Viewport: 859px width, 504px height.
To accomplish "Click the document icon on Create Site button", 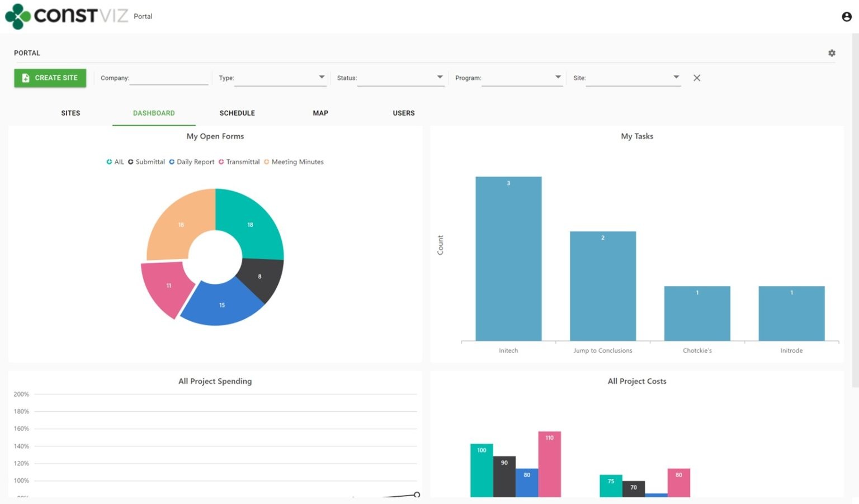I will 26,78.
